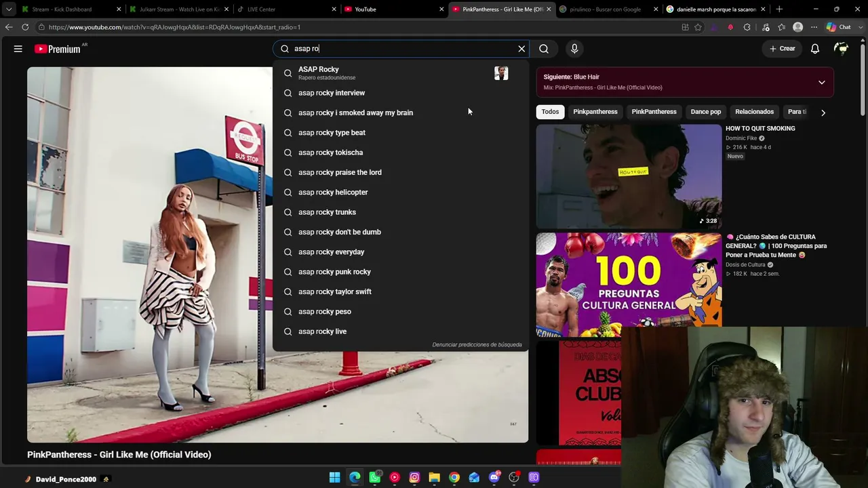Screen dimensions: 868x488
Task: Open HOW TO QUIT SMOKING video thumbnail
Action: (x=629, y=176)
